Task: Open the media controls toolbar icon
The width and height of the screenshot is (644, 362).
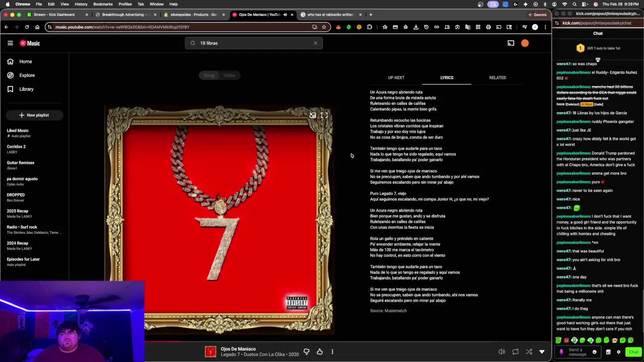Action: (524, 27)
